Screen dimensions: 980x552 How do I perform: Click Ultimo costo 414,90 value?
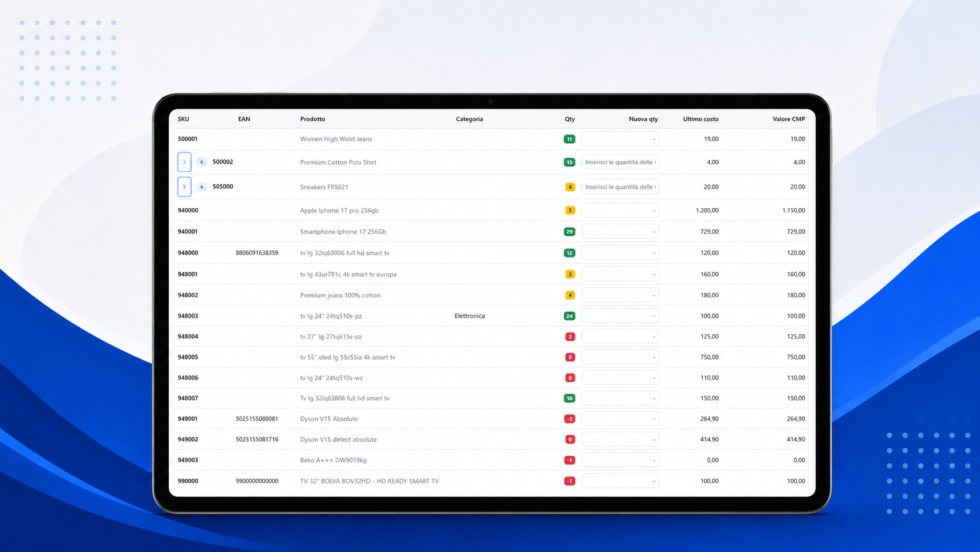[709, 439]
